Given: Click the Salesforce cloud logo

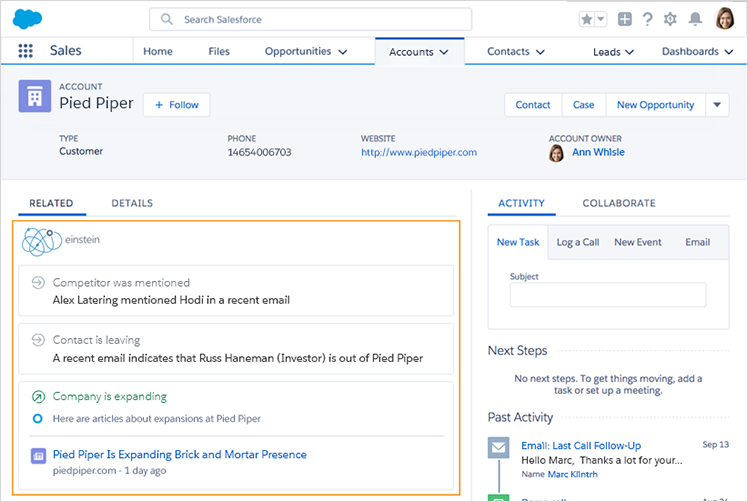Looking at the screenshot, I should (28, 19).
